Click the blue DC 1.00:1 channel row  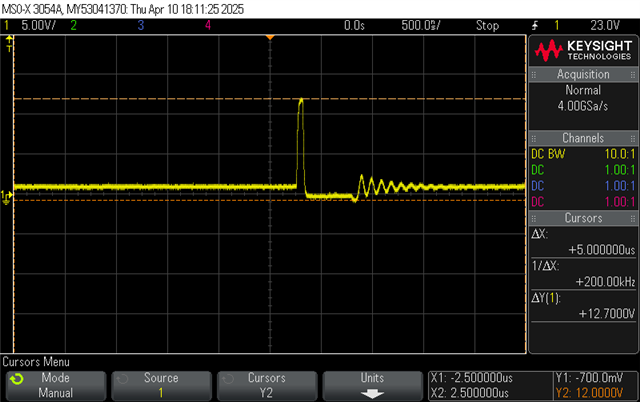pyautogui.click(x=583, y=186)
